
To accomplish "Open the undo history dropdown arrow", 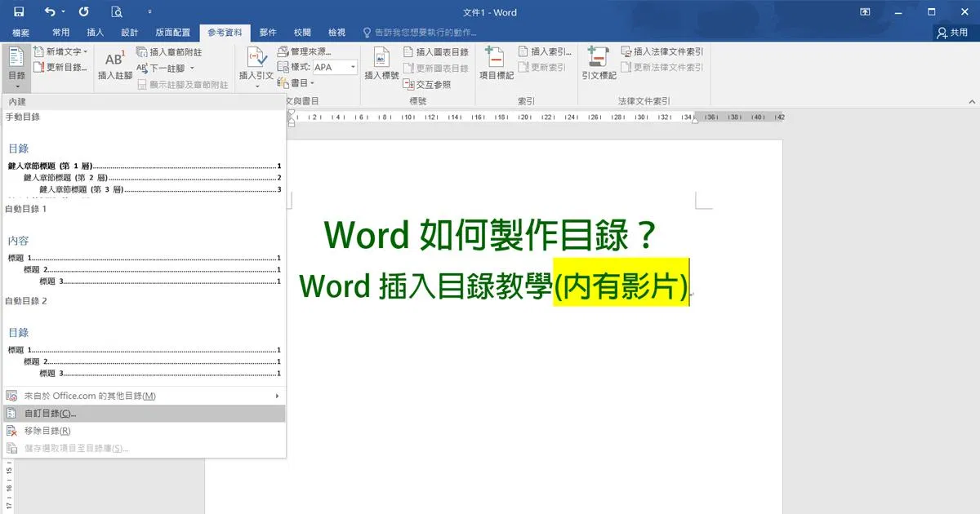I will tap(65, 12).
